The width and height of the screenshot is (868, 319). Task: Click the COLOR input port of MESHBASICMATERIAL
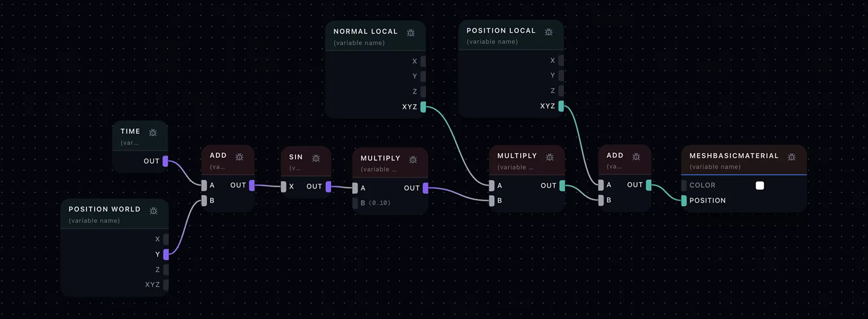(684, 186)
